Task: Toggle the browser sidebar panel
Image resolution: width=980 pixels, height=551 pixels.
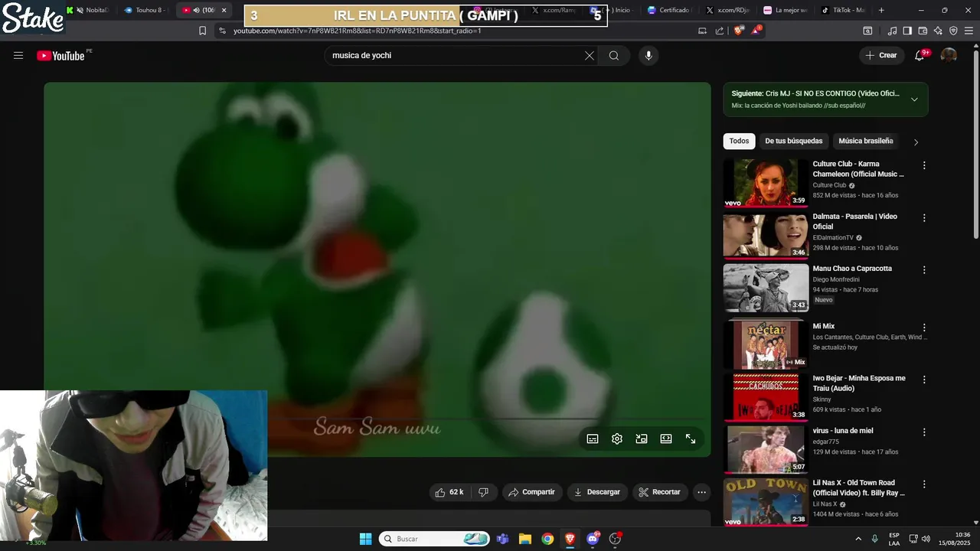Action: 907,31
